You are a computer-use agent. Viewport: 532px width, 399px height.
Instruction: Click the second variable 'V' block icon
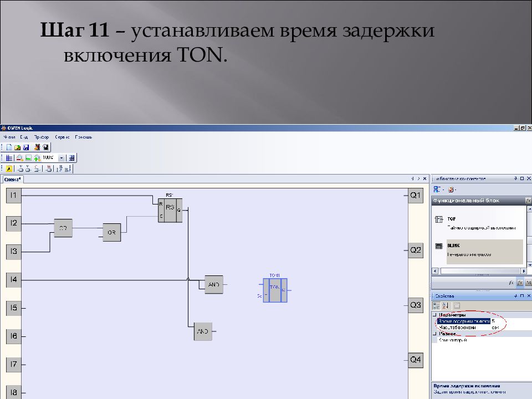(28, 168)
